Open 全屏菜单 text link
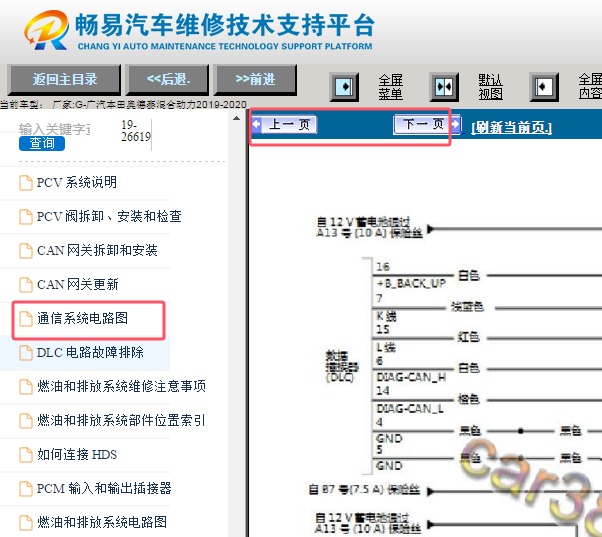 (x=390, y=87)
